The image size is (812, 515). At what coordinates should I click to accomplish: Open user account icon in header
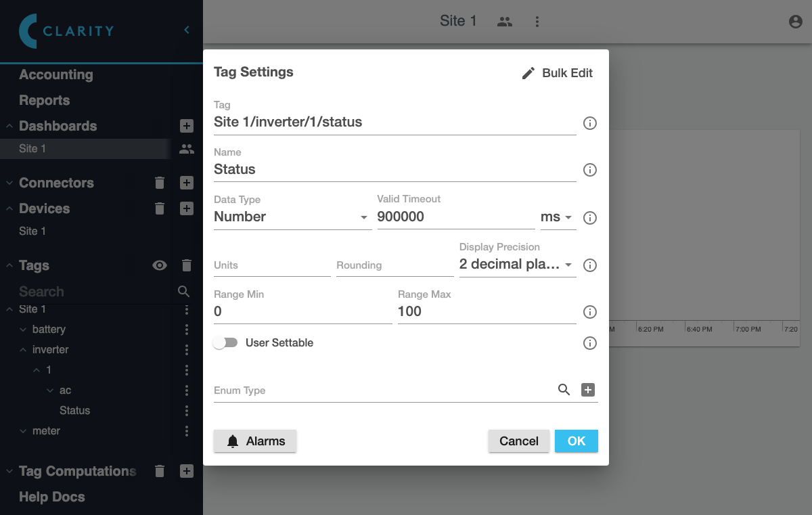click(795, 22)
